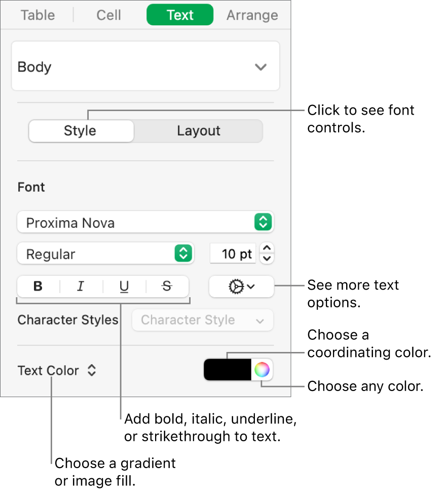This screenshot has width=448, height=495.
Task: Open the gear advanced text options
Action: 241,287
